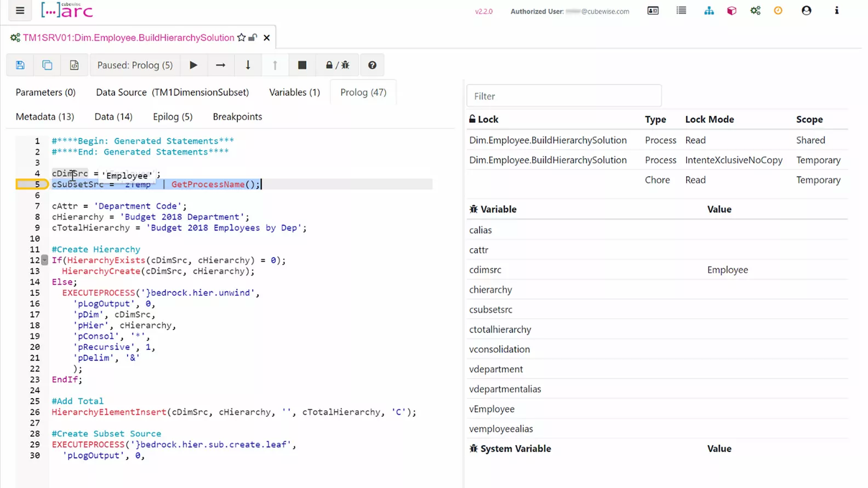The height and width of the screenshot is (488, 868).
Task: Open the hamburger navigation menu
Action: click(20, 10)
